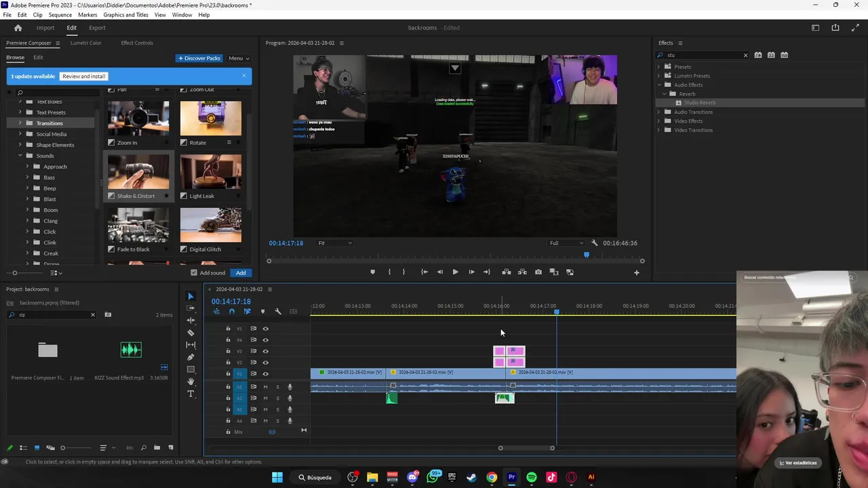Mute audio track A1

265,387
